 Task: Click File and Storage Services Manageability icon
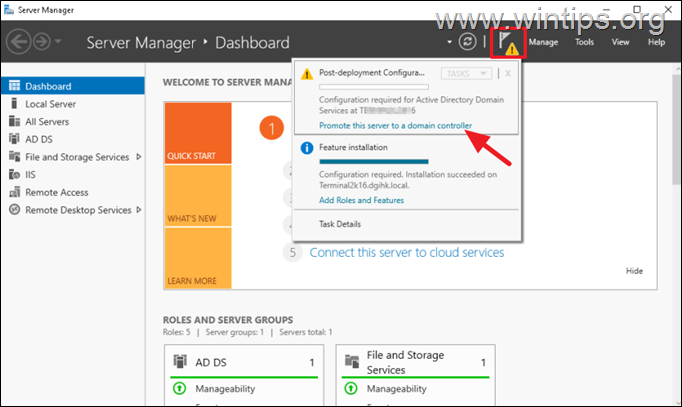[351, 388]
